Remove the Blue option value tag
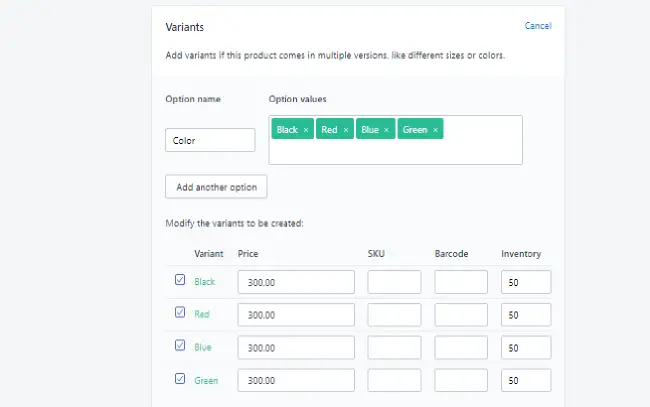Image resolution: width=650 pixels, height=407 pixels. point(386,130)
